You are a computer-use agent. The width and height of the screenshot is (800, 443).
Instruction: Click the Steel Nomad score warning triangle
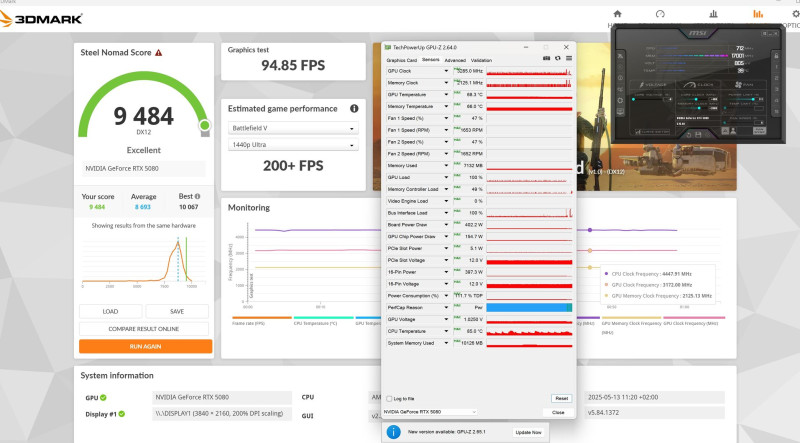159,53
